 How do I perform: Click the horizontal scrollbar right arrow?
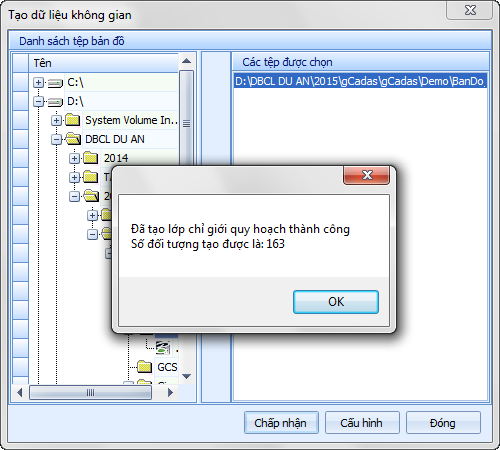[x=171, y=393]
